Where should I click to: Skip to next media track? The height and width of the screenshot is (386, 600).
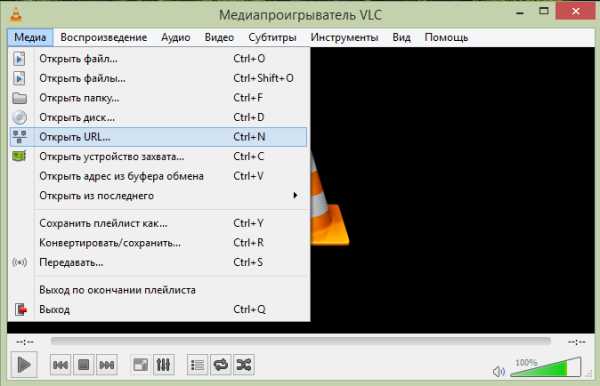tap(107, 365)
